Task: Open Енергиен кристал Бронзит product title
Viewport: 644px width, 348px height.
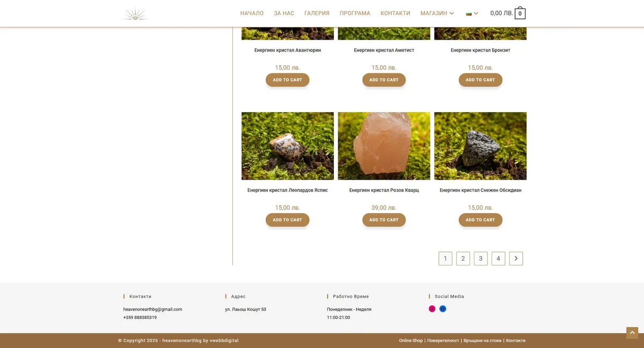Action: pos(480,50)
